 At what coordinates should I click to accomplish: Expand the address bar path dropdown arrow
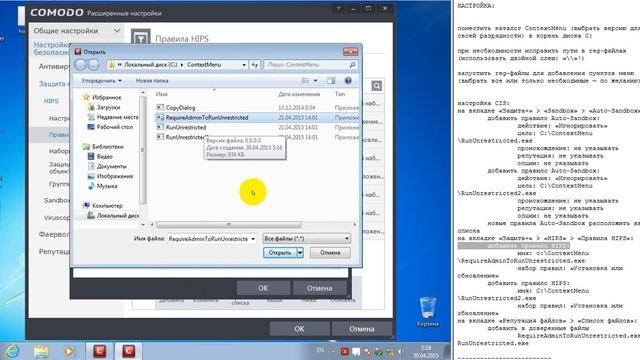click(244, 64)
